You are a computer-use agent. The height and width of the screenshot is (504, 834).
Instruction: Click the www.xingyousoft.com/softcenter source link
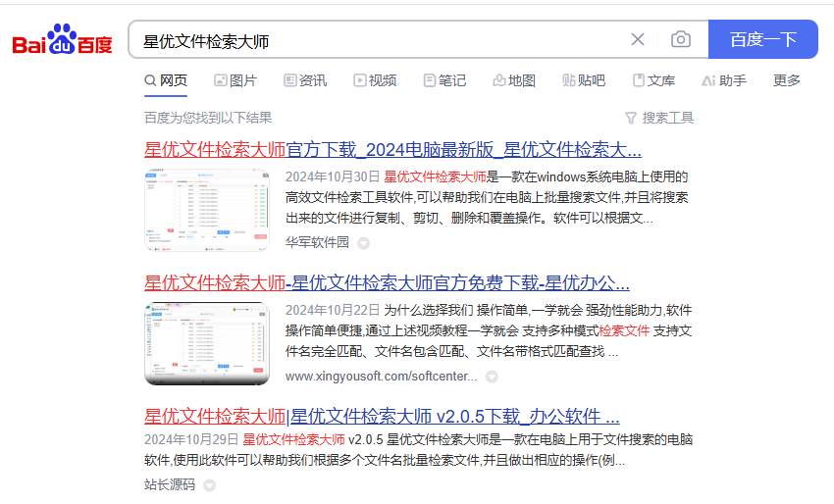[x=382, y=377]
